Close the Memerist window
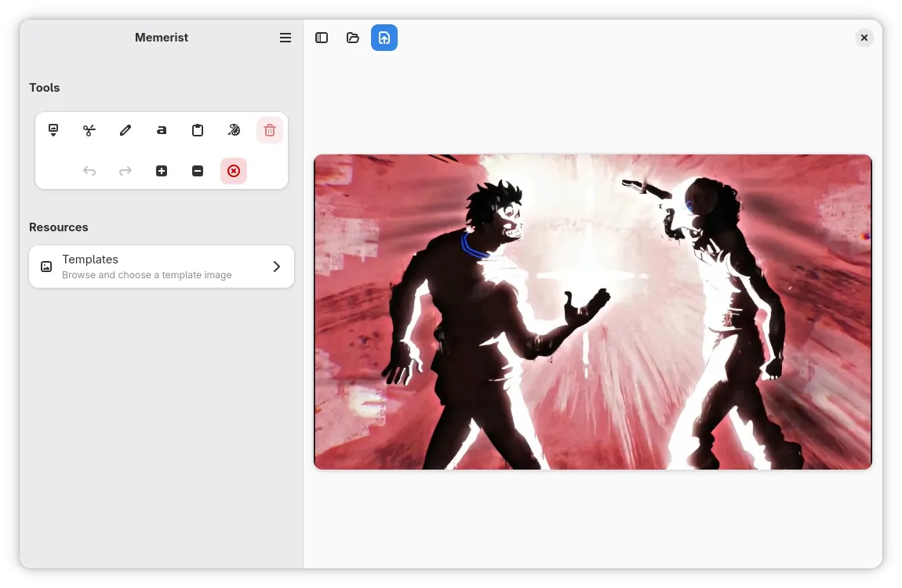Viewport: 902px width, 588px height. click(x=864, y=38)
